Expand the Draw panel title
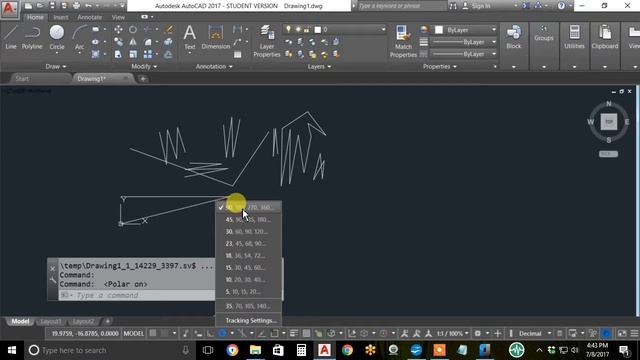Screen dimensions: 640x360 click(x=56, y=67)
